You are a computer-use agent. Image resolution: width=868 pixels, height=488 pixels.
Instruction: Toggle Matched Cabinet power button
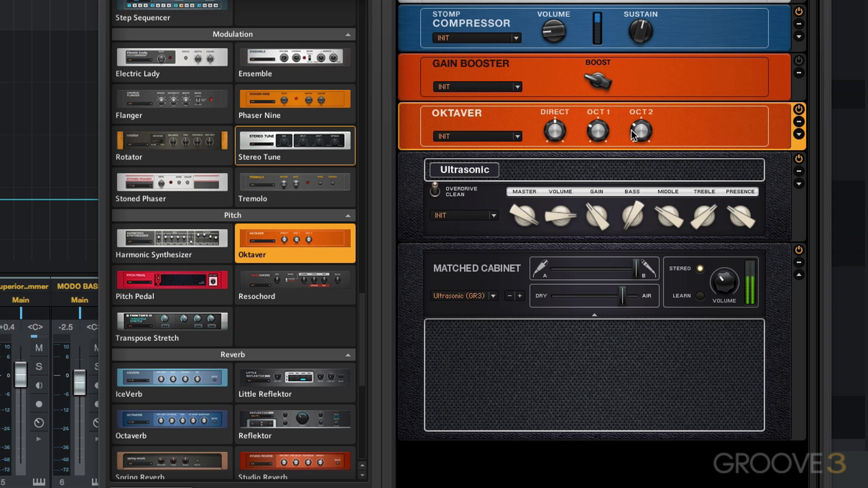pos(799,249)
